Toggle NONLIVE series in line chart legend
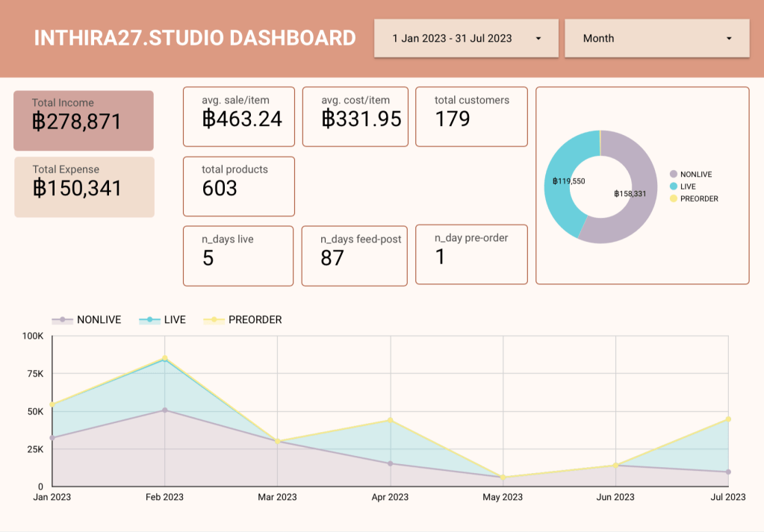The image size is (764, 532). 87,319
